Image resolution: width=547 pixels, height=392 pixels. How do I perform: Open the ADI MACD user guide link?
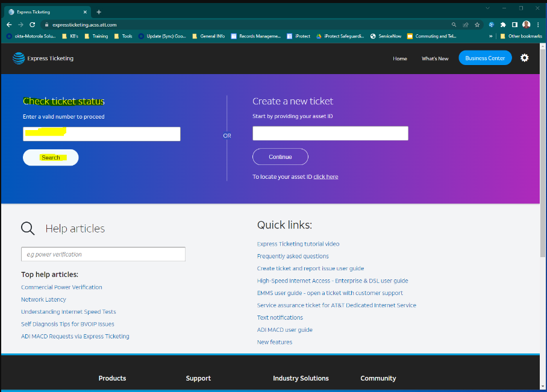285,330
